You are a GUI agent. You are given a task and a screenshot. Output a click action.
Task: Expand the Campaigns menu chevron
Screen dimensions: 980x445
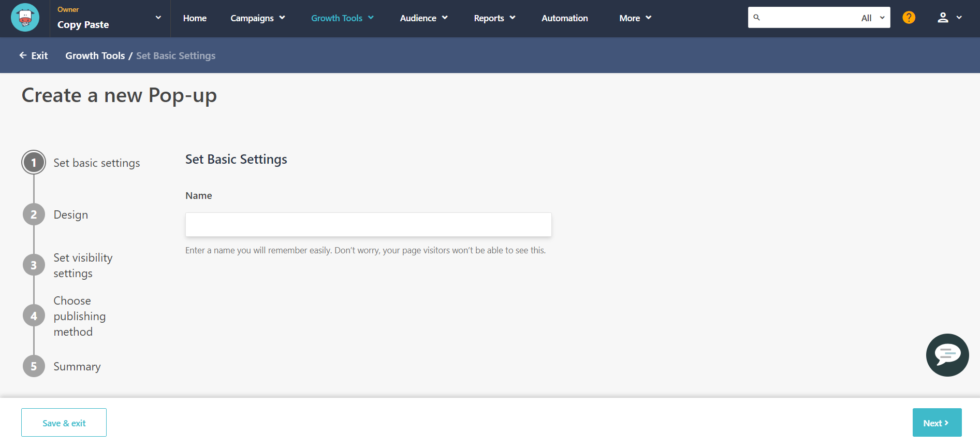[282, 18]
